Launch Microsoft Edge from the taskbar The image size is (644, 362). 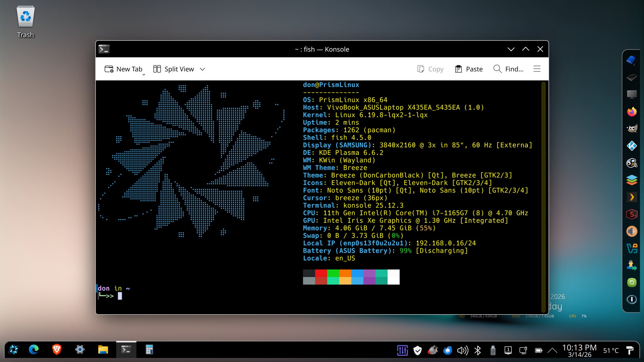34,350
